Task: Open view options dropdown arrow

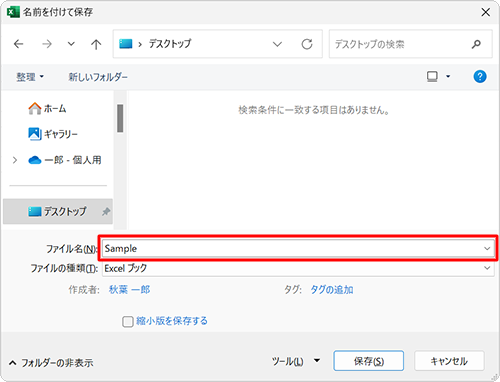Action: (448, 77)
